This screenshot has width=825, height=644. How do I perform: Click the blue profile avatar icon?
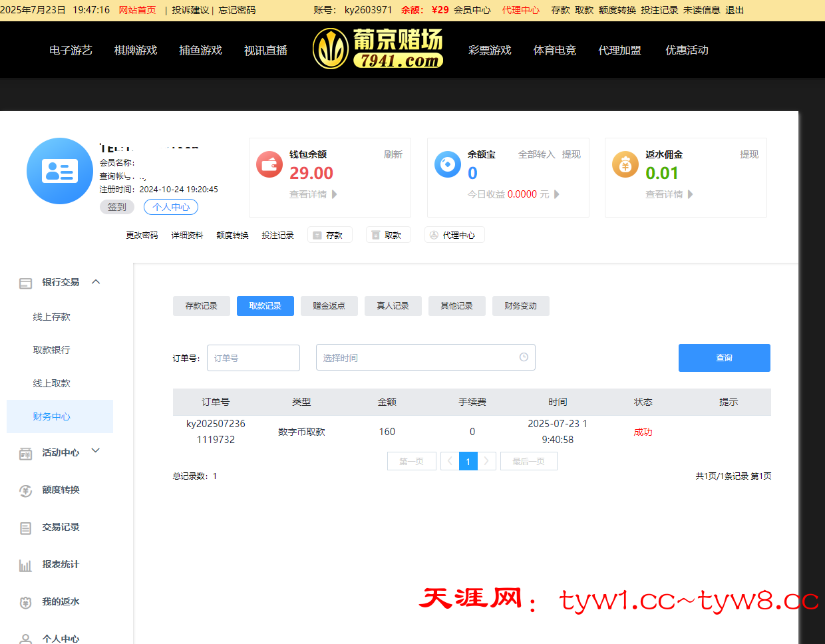60,171
